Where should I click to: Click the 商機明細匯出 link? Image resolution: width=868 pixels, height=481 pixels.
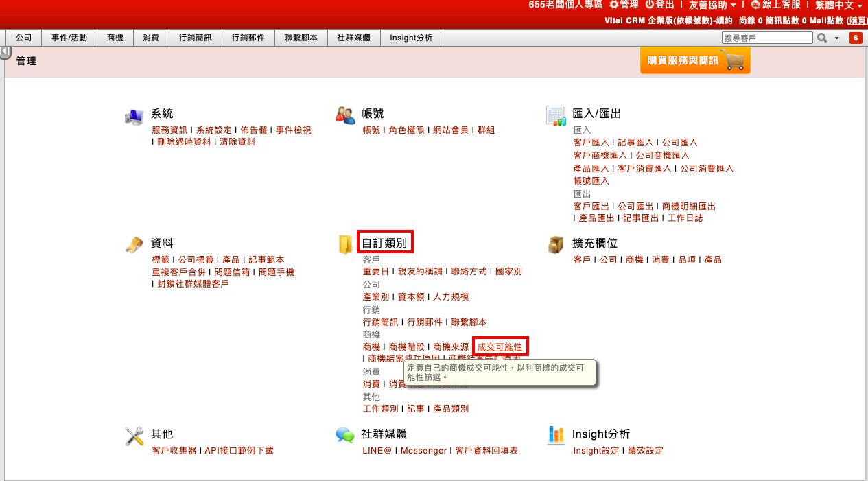(689, 206)
